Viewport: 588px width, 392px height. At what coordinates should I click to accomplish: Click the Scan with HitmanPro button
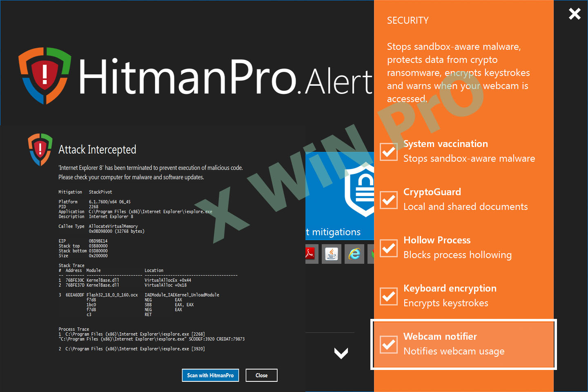pos(210,375)
